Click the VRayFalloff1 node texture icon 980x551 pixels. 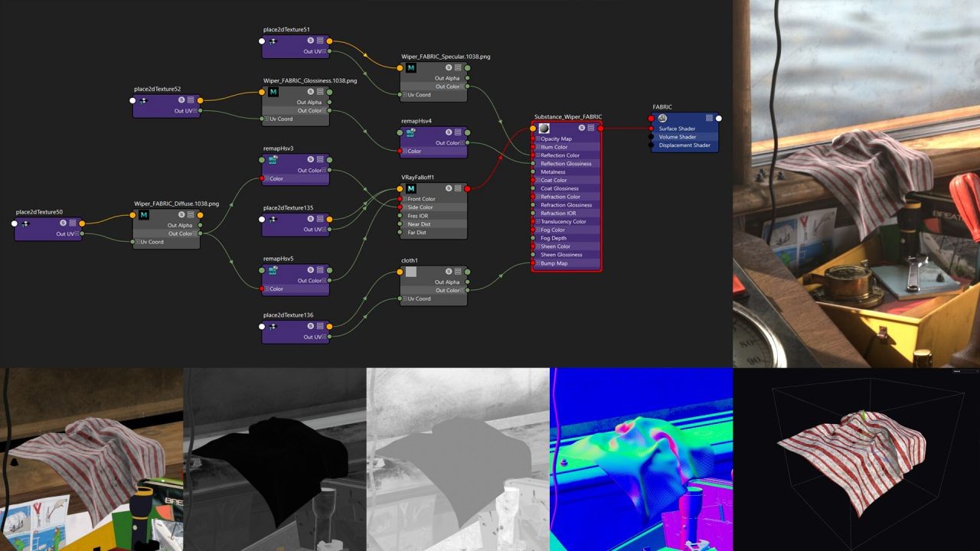[x=410, y=188]
